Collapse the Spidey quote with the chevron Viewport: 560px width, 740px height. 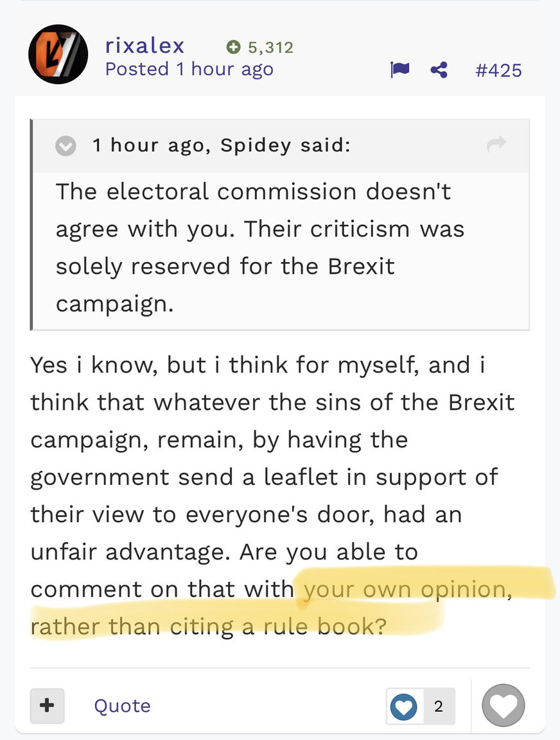tap(66, 146)
